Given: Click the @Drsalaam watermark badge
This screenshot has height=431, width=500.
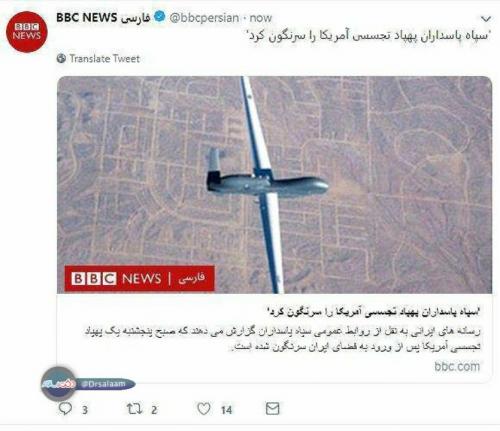Looking at the screenshot, I should point(88,384).
